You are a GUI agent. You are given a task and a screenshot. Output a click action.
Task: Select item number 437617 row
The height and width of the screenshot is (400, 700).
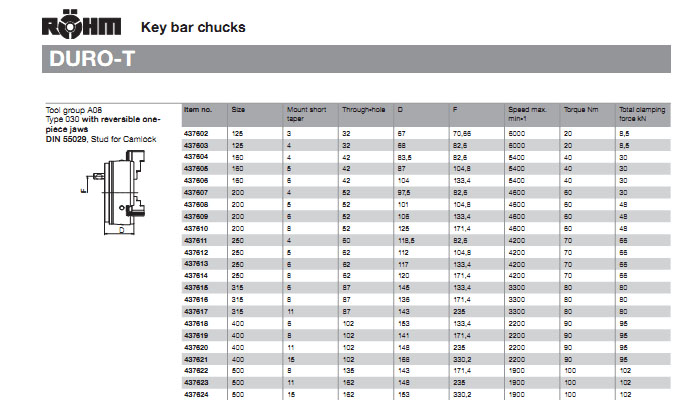pyautogui.click(x=196, y=311)
